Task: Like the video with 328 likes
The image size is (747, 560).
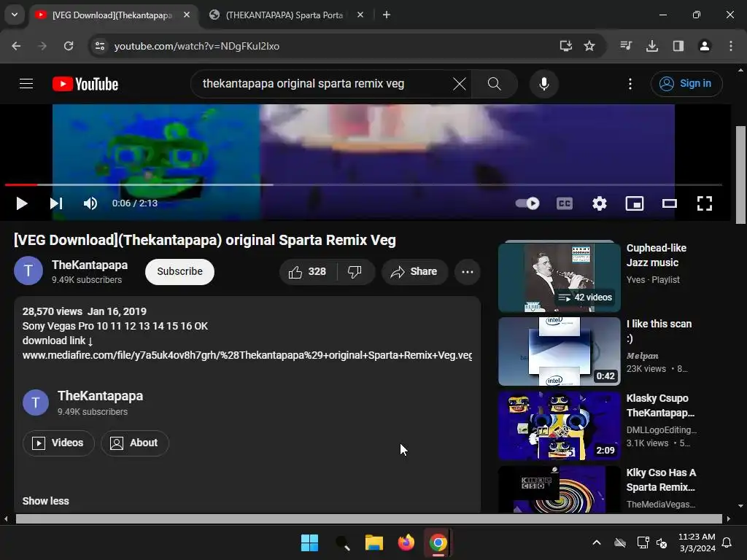Action: (307, 271)
